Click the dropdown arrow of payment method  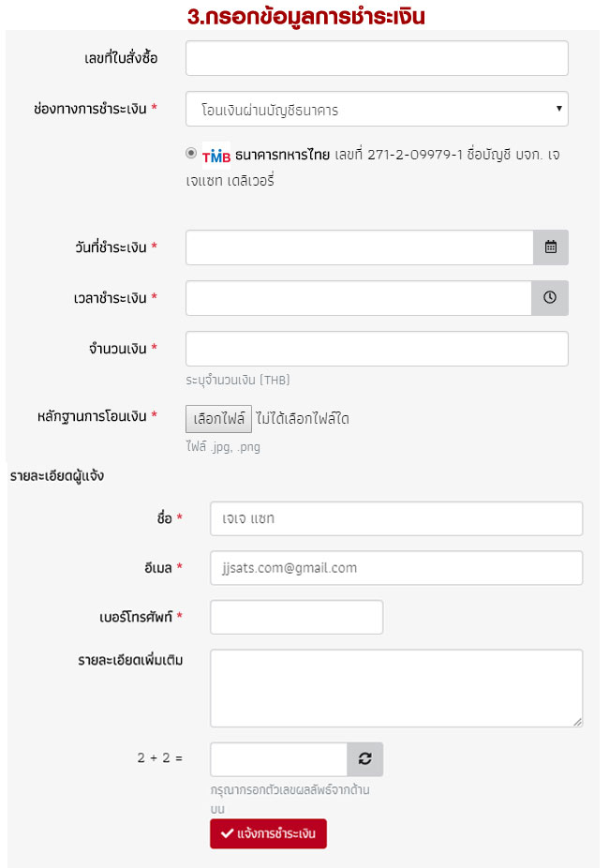tap(559, 109)
